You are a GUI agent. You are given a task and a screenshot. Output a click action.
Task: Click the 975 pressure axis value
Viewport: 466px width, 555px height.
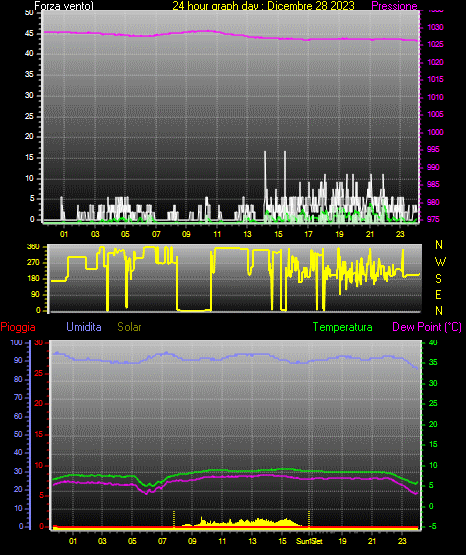[433, 219]
